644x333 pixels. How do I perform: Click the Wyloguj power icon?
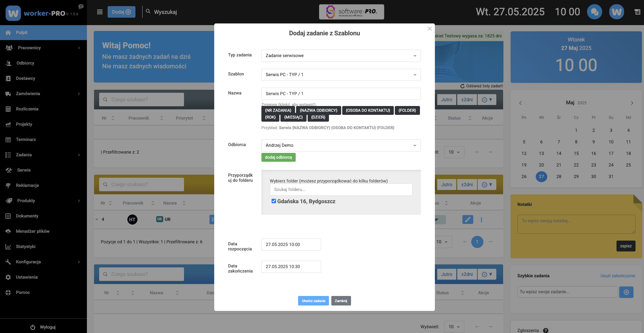(x=33, y=327)
